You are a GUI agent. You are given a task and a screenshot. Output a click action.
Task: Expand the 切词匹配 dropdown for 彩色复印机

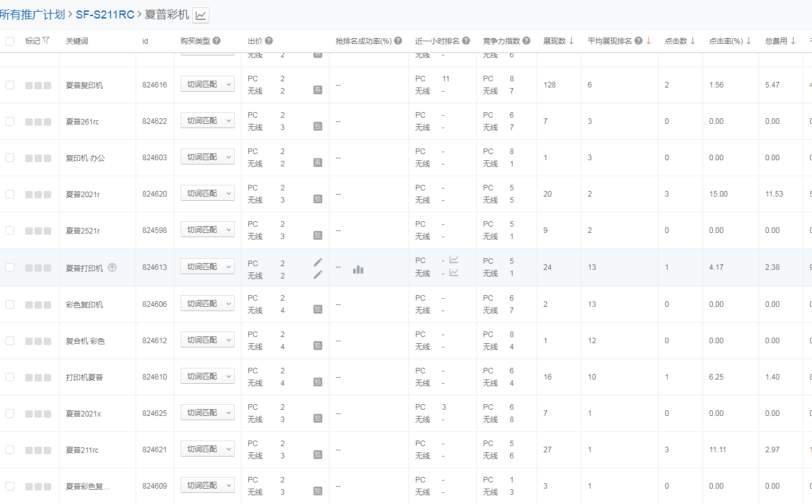(208, 304)
